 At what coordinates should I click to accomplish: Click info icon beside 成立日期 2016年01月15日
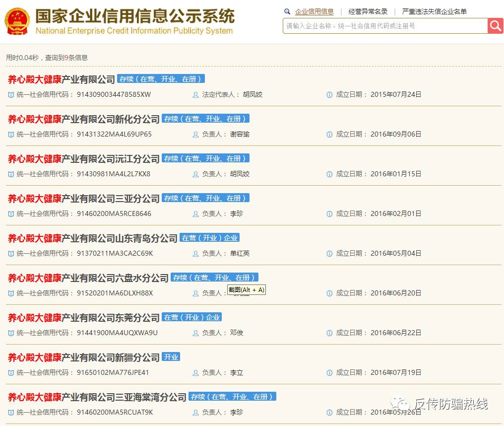(329, 174)
